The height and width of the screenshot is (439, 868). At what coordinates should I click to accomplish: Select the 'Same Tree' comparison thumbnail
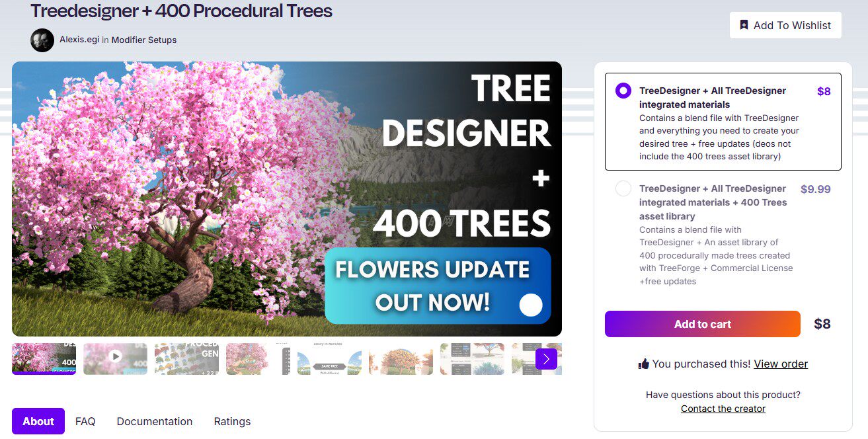[x=330, y=359]
